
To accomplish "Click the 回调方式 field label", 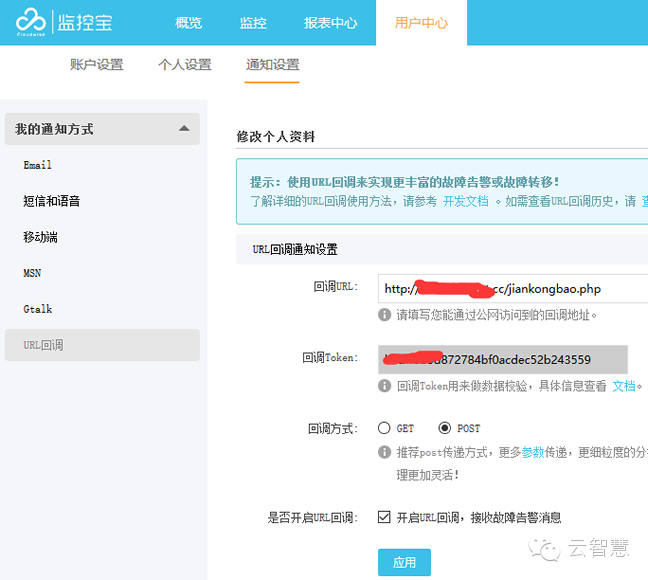I will point(332,428).
